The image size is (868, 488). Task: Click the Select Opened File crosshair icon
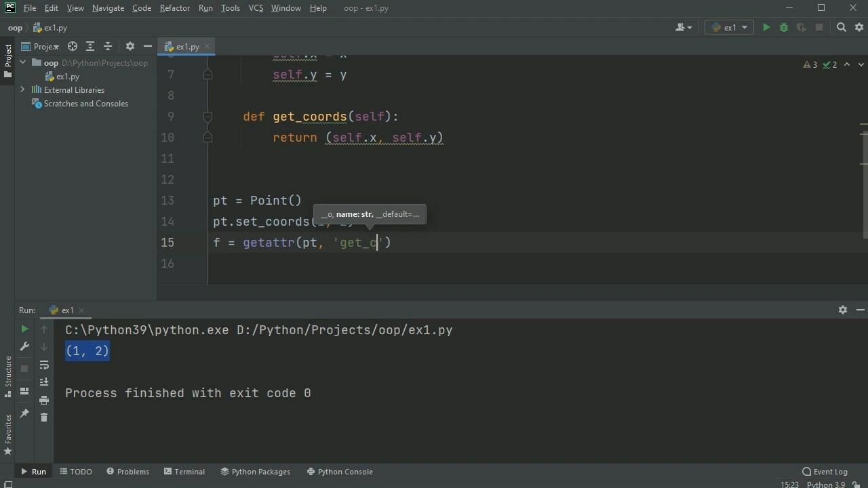coord(73,47)
